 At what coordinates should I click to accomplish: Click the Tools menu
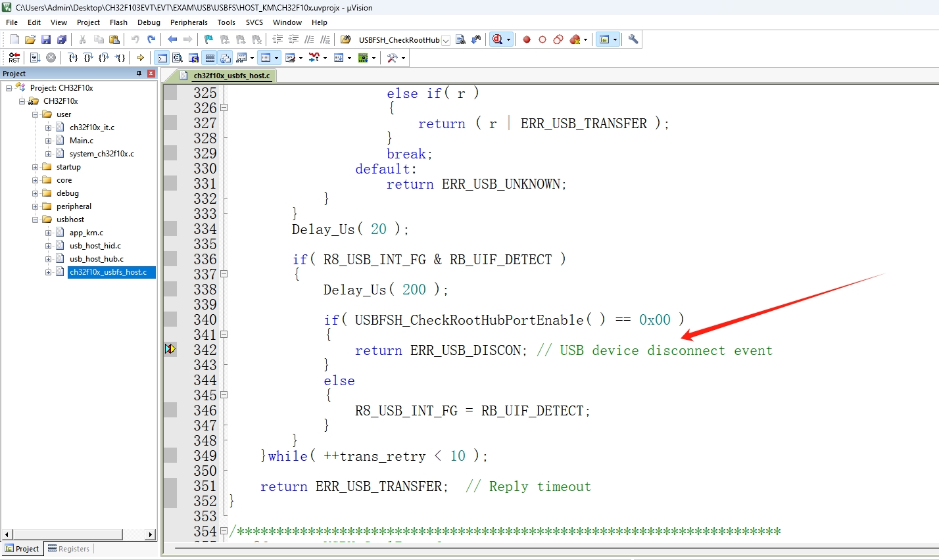(x=226, y=22)
